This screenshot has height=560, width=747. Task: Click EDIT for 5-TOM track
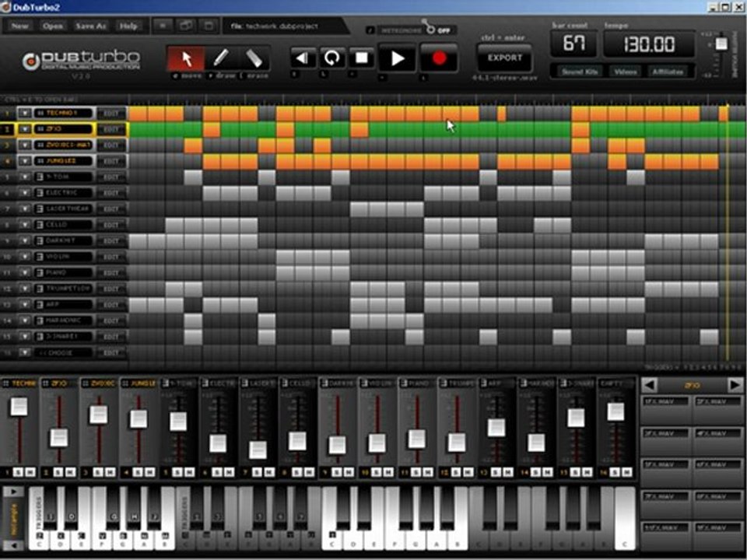point(111,177)
